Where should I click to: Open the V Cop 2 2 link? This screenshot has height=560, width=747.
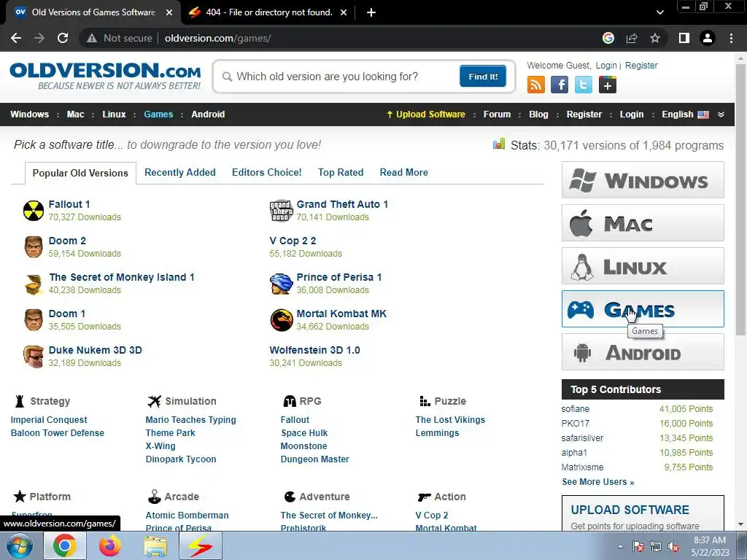293,241
